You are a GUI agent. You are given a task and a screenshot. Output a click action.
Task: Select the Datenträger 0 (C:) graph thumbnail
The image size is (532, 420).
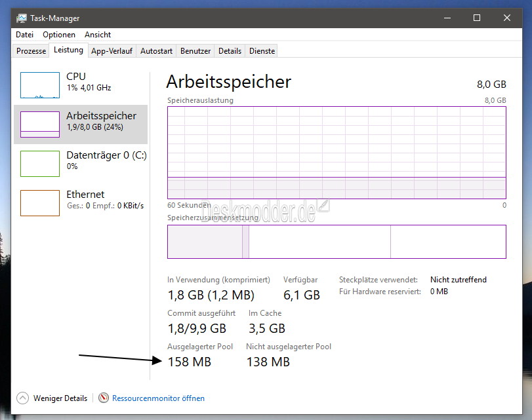click(40, 164)
